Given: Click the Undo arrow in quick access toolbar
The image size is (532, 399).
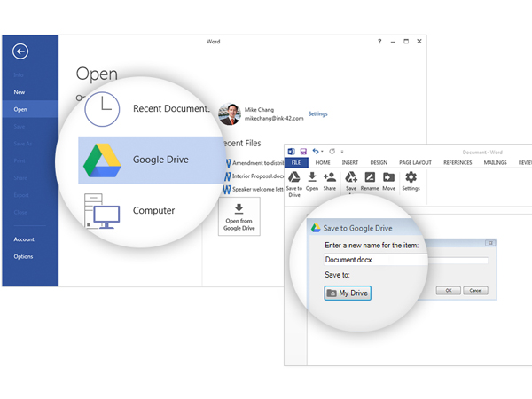Looking at the screenshot, I should [x=316, y=152].
